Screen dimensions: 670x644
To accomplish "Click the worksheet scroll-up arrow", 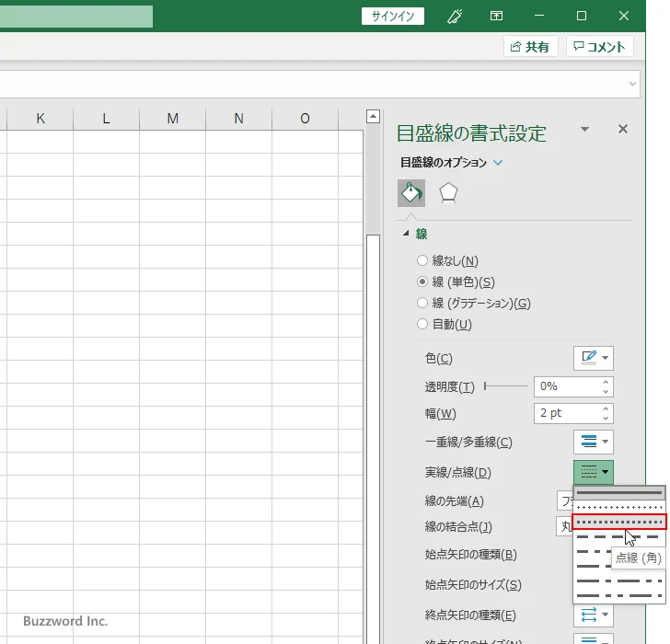I will tap(373, 117).
